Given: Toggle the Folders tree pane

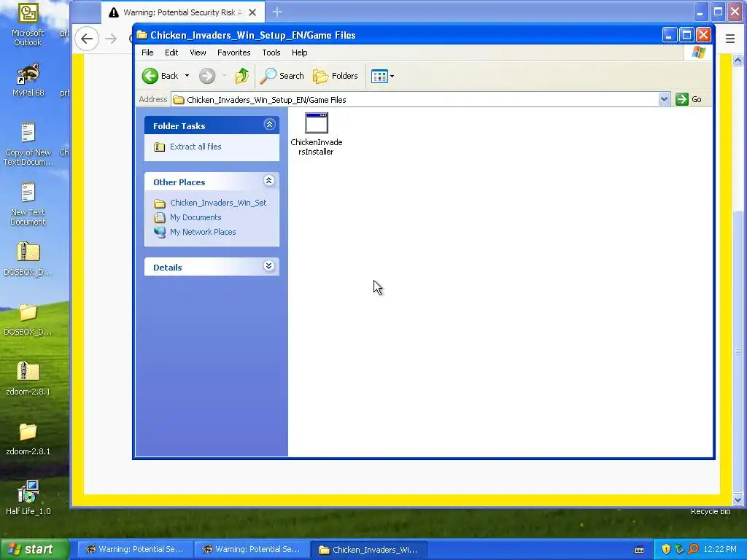Looking at the screenshot, I should [336, 76].
